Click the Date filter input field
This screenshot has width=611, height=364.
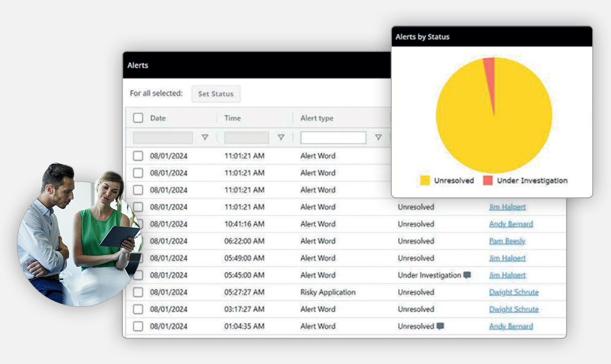[163, 137]
